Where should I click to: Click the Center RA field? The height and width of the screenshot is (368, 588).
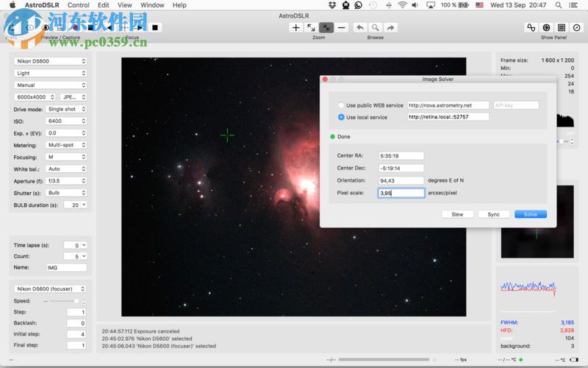tap(401, 155)
